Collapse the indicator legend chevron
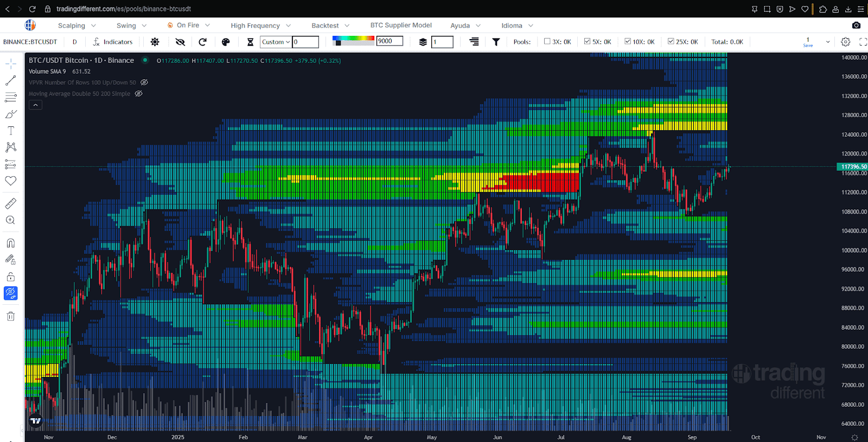The image size is (868, 442). click(x=35, y=105)
